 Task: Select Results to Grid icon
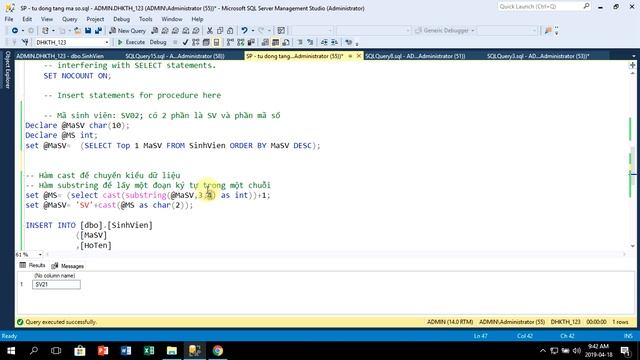click(276, 42)
